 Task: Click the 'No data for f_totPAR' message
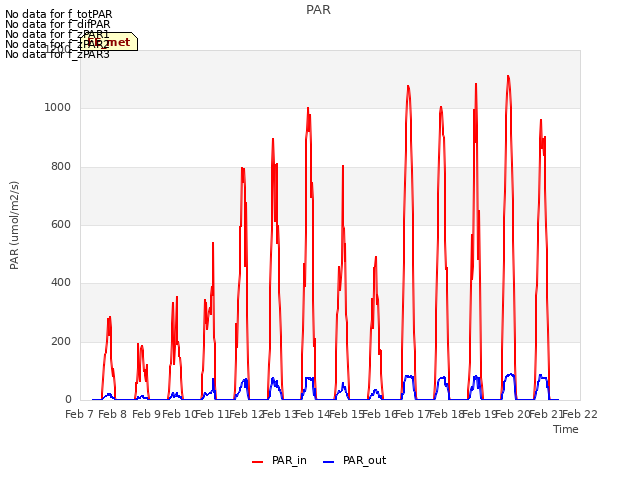pos(58,14)
